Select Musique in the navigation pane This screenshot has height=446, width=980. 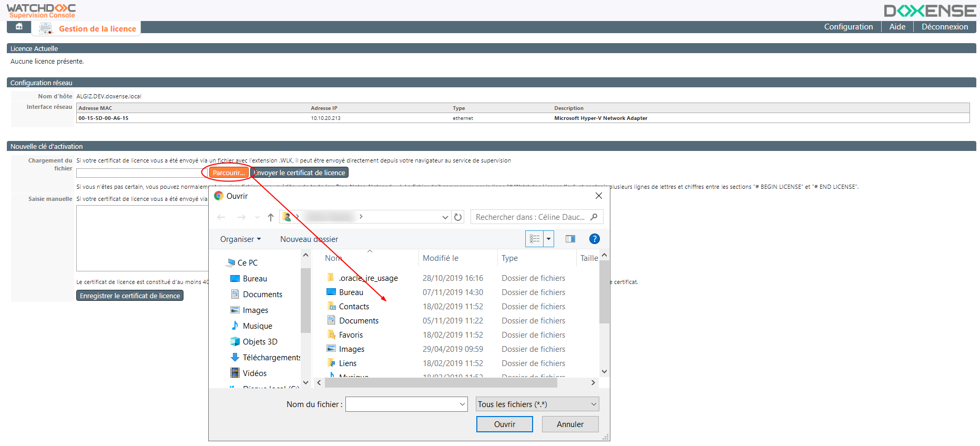tap(257, 326)
